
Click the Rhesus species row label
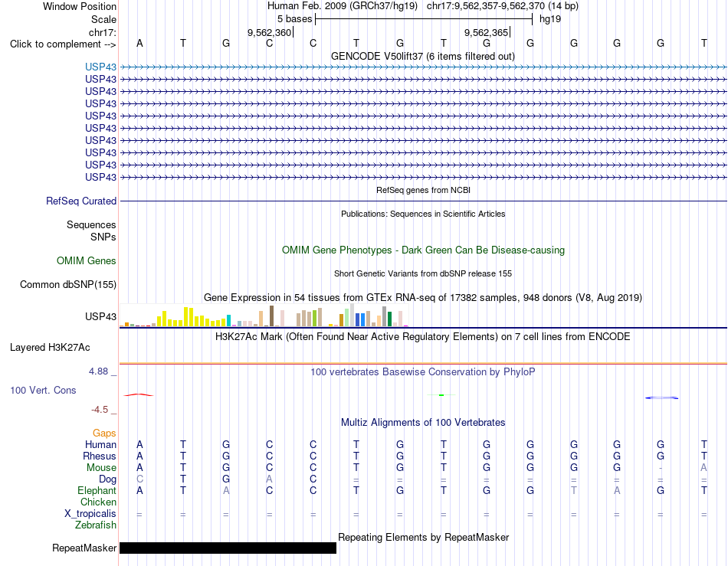(100, 456)
